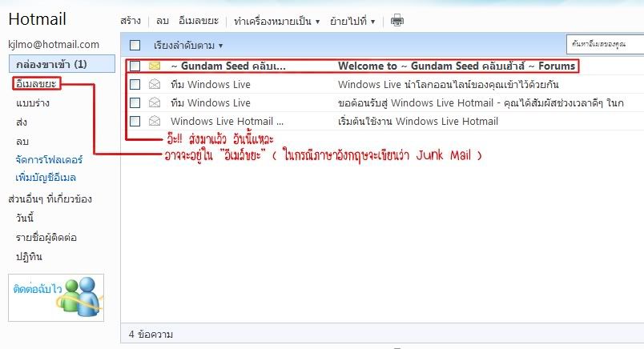Click สร้าง to compose new email
Screen dimensions: 644x349
pyautogui.click(x=131, y=21)
